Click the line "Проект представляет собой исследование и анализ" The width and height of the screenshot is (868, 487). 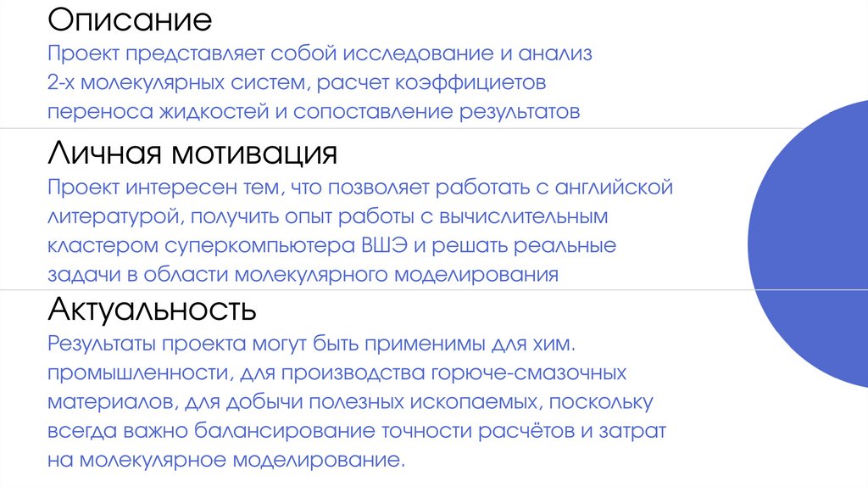(x=320, y=54)
